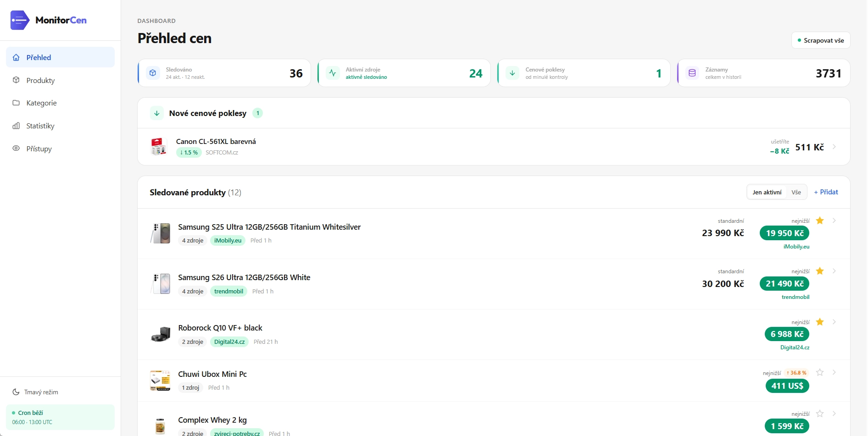868x436 pixels.
Task: Click the trendmobil source tag
Action: click(228, 291)
